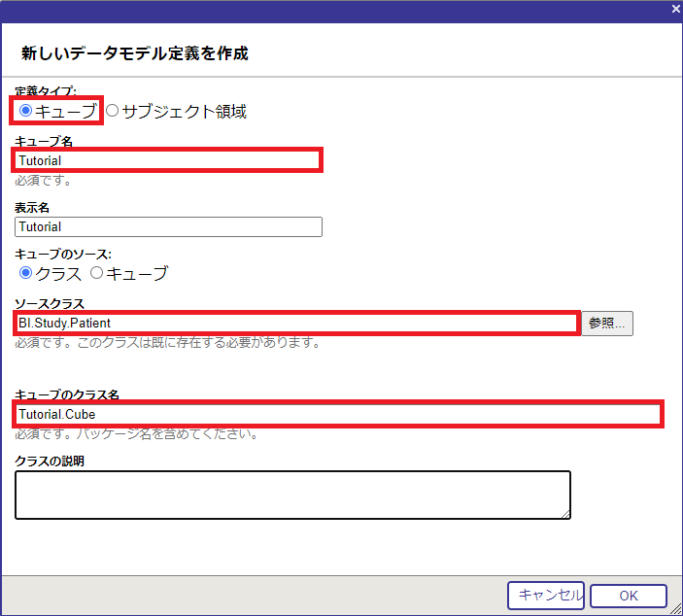Choose クラス as the cube source
The height and width of the screenshot is (616, 683).
tap(26, 273)
